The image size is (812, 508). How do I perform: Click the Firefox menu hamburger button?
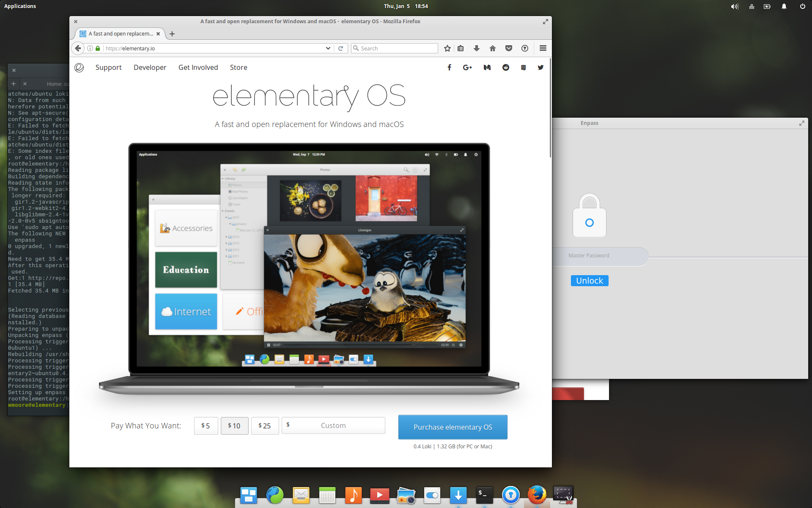(x=543, y=48)
